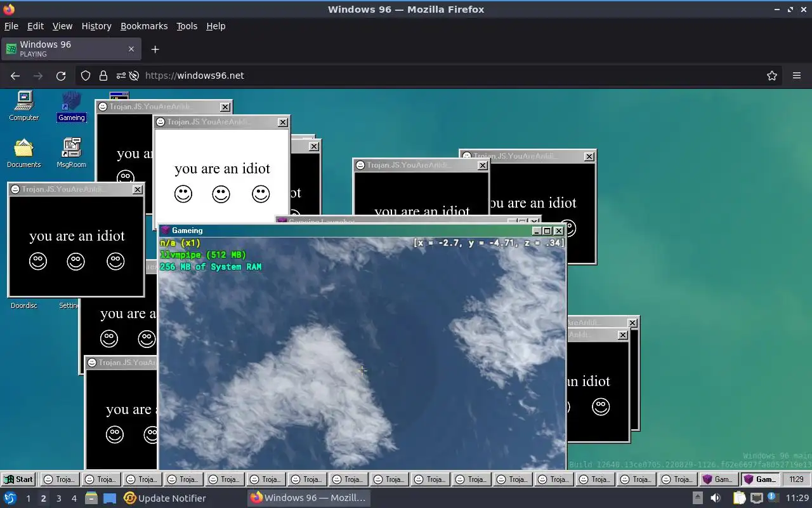Open the History menu
This screenshot has height=508, width=812.
click(x=96, y=26)
